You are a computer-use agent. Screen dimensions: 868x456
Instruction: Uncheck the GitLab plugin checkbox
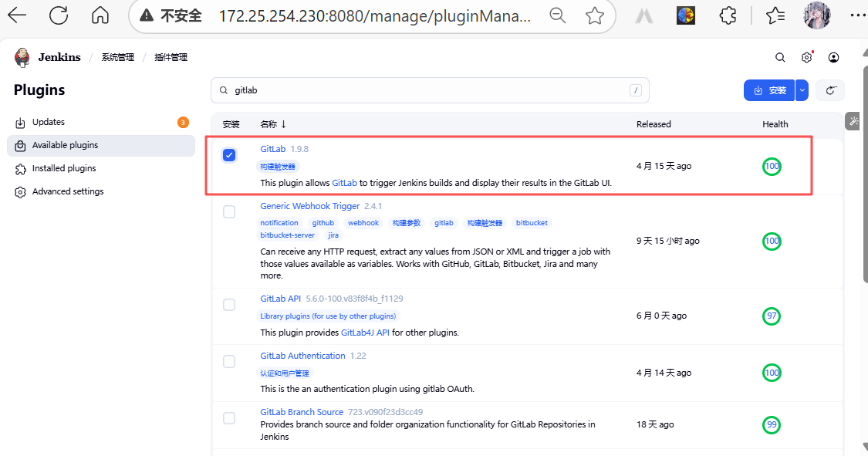tap(229, 155)
